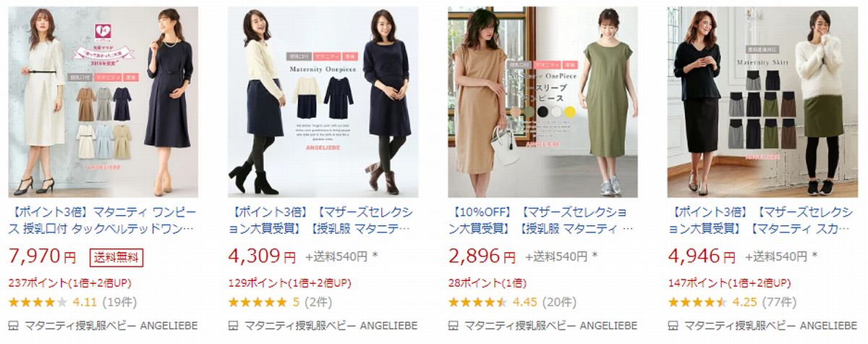The width and height of the screenshot is (868, 344).
Task: Open the タックベルテッドワンピース product title link
Action: tap(102, 222)
